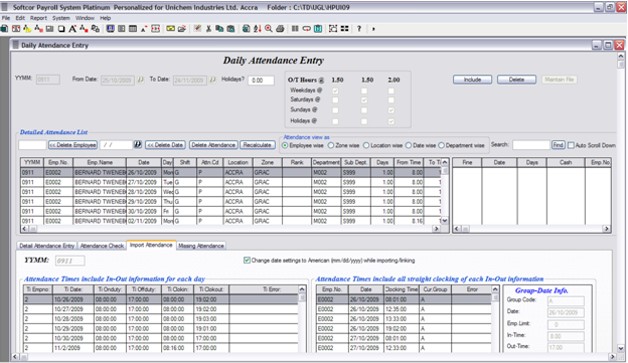Select Zone wise attendance view
This screenshot has height=363, width=628.
(331, 145)
